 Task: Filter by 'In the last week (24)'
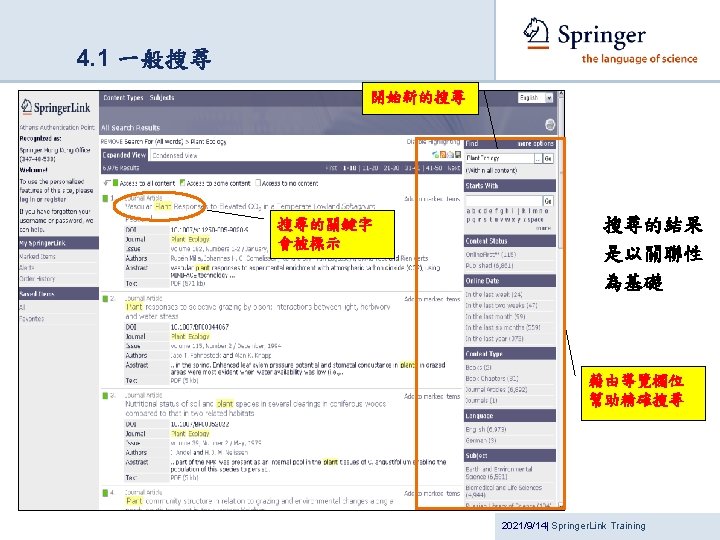(x=494, y=294)
